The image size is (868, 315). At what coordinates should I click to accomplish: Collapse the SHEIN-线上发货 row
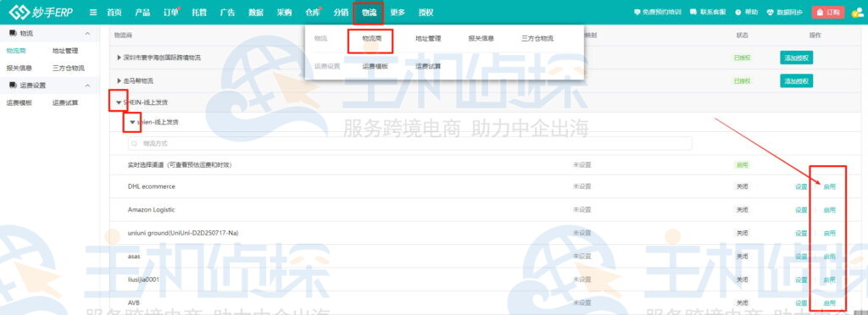coord(119,102)
